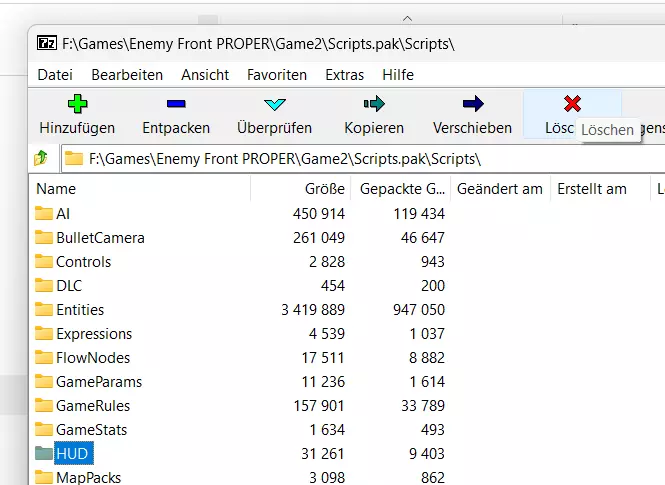Click the Verschieben blue arrow icon
The image size is (665, 485).
click(x=473, y=103)
